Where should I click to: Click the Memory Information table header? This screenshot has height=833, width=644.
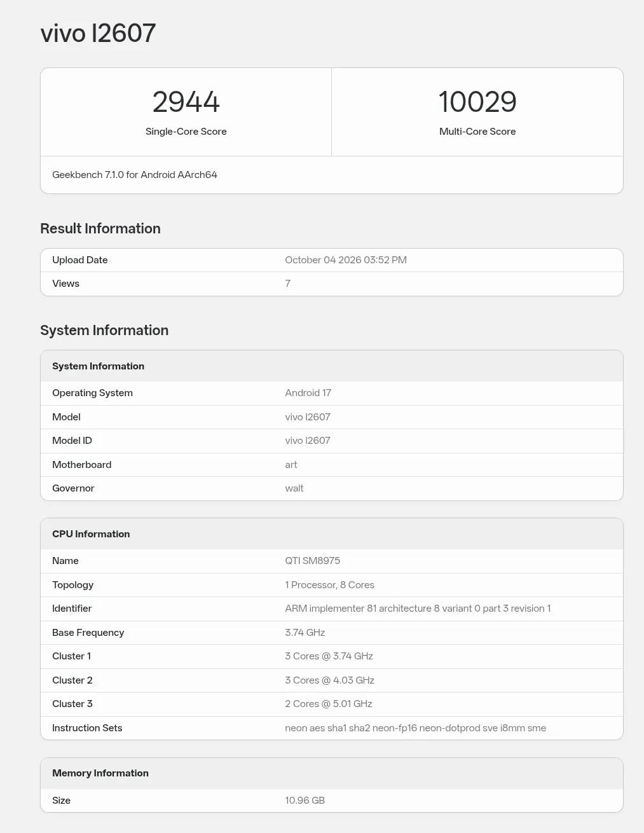[100, 773]
